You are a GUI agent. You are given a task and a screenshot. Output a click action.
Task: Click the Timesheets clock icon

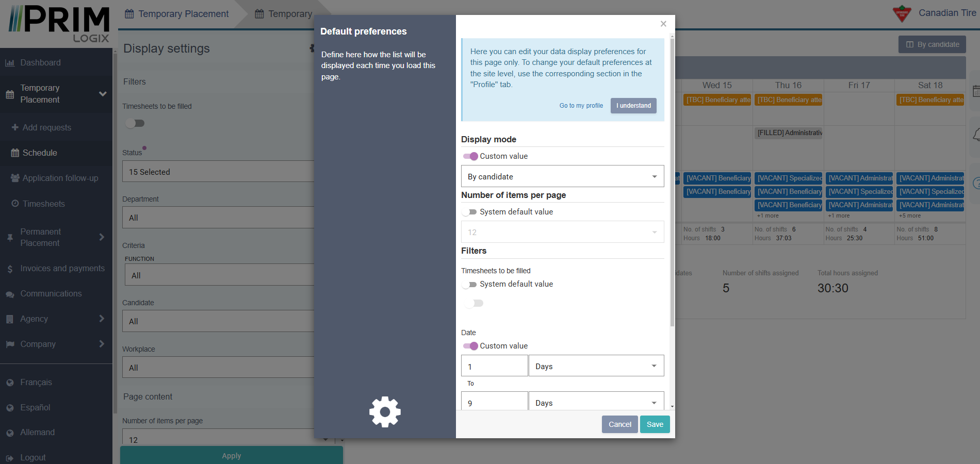pyautogui.click(x=15, y=204)
